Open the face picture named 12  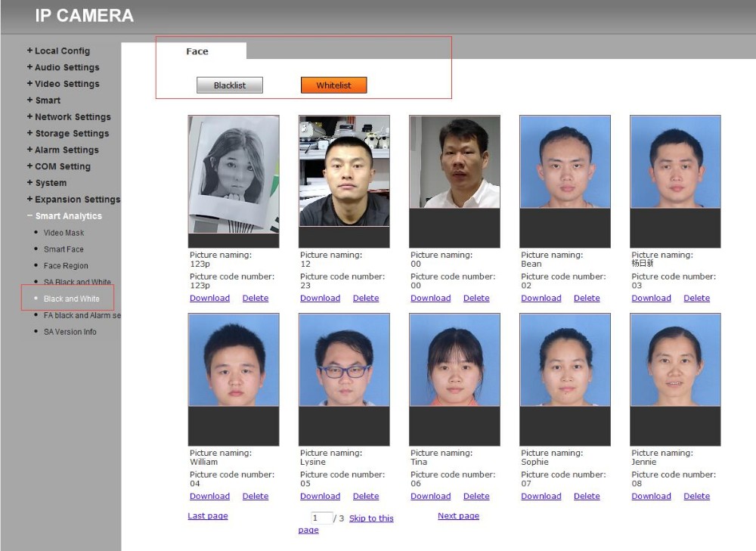(344, 181)
